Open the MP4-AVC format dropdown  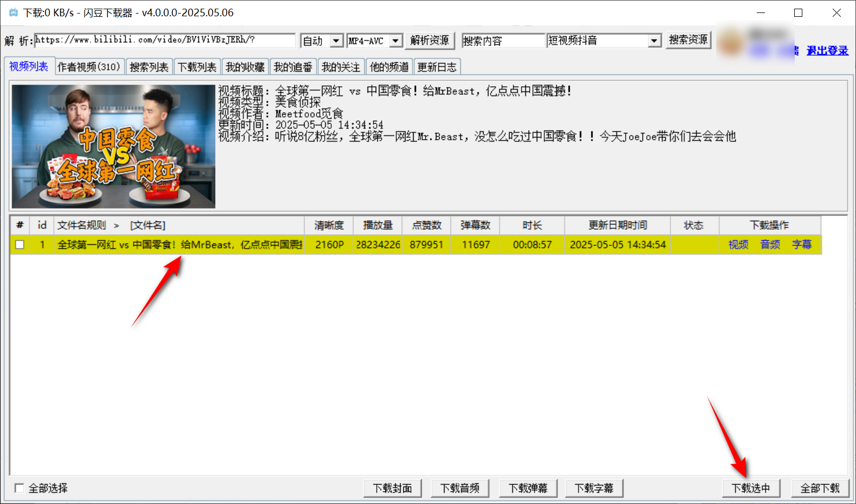click(x=396, y=41)
